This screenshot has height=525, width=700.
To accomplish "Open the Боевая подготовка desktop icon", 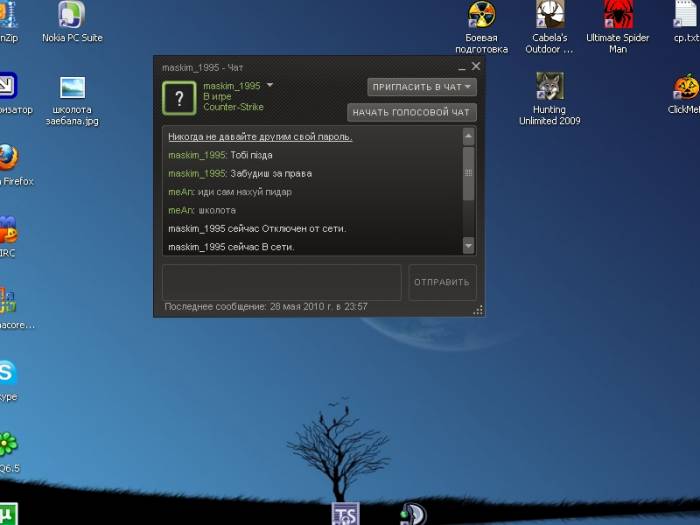I will pos(481,15).
